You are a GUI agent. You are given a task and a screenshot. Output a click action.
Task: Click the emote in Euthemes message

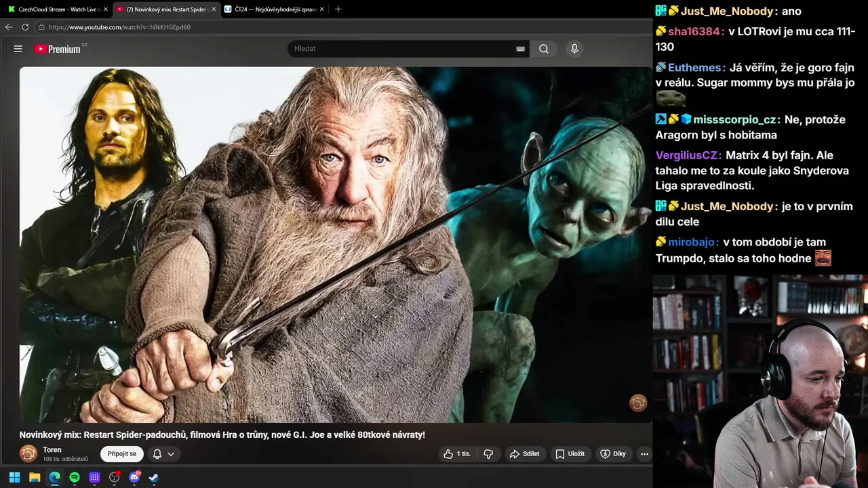point(671,99)
